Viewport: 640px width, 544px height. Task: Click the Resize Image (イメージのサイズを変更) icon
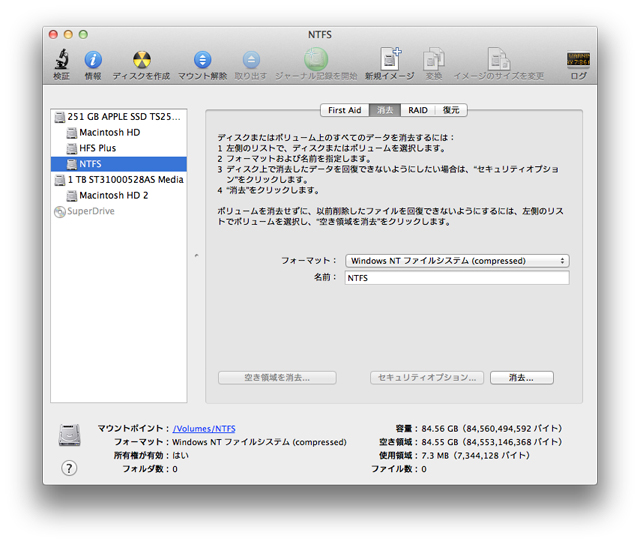[499, 60]
